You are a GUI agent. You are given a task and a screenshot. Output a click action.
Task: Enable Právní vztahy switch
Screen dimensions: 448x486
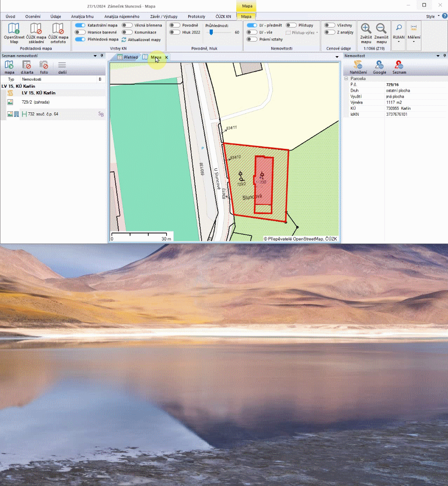click(x=252, y=40)
